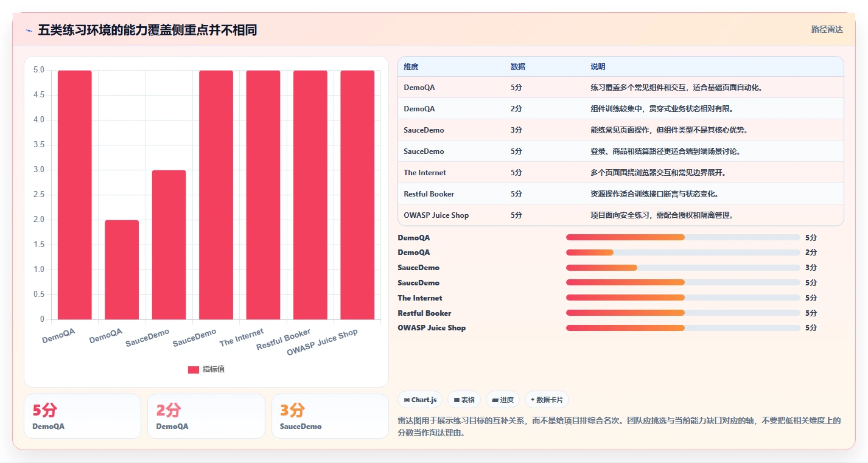Click the shorter DemoQA bar at 2.0

coord(122,270)
